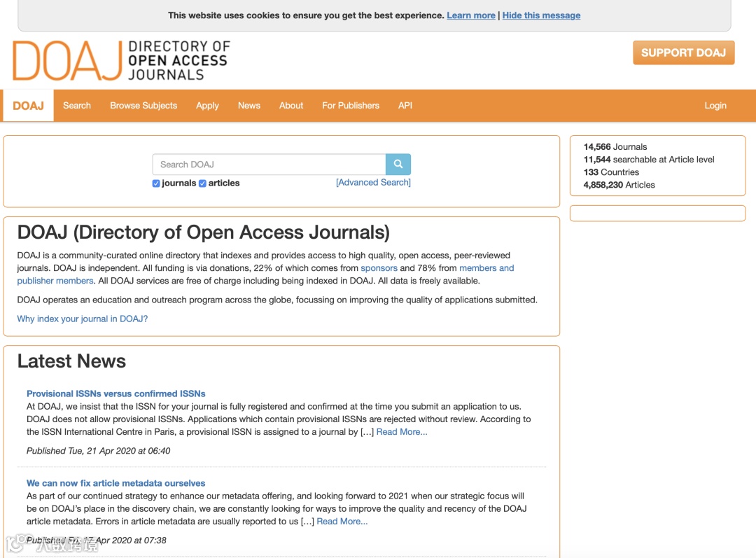Follow the members and publisher members link
The height and width of the screenshot is (558, 756).
(486, 268)
